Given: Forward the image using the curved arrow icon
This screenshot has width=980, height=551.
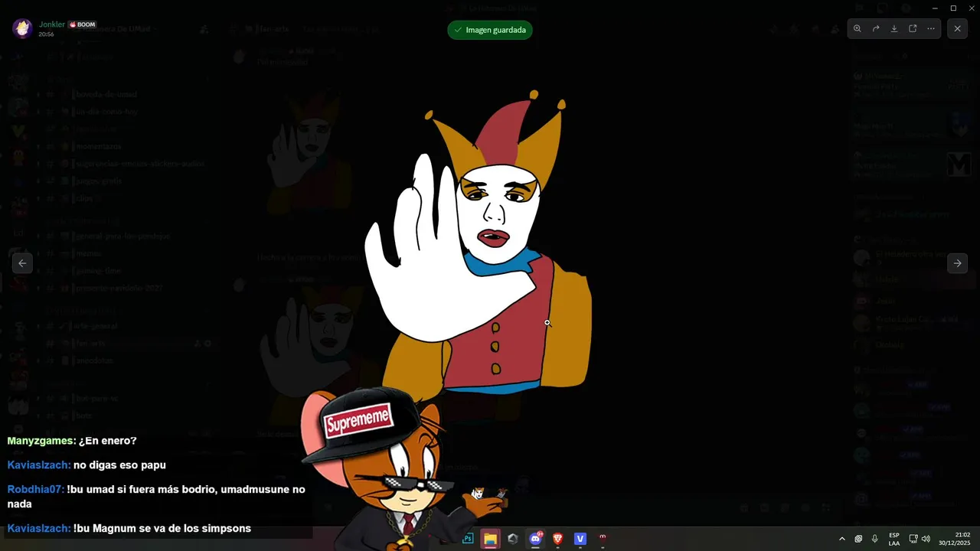Looking at the screenshot, I should 876,28.
